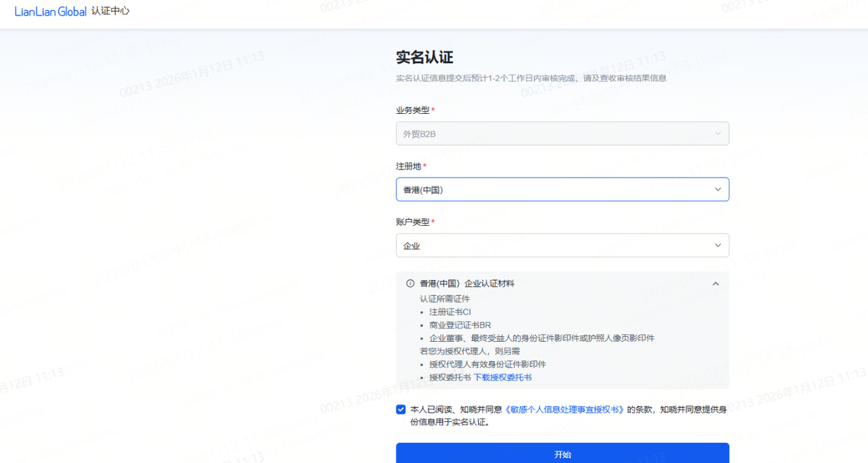
Task: Click the chevron arrow in the 账户类型 field
Action: (x=718, y=245)
